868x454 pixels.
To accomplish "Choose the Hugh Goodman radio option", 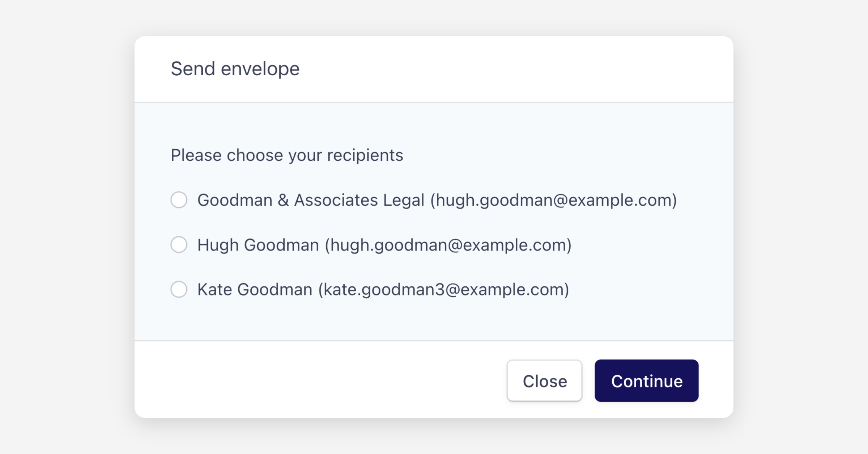I will [179, 245].
